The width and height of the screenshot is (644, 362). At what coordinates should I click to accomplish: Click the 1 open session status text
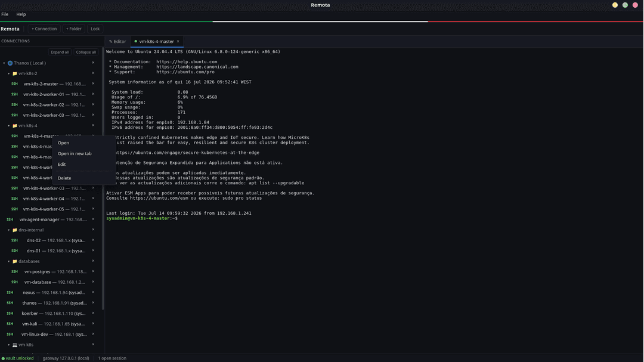click(112, 358)
